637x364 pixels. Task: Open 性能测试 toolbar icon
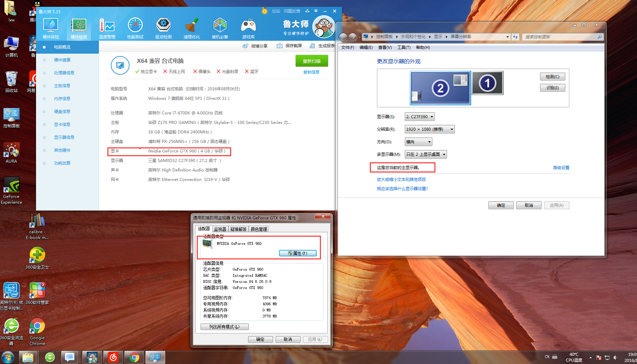pyautogui.click(x=135, y=29)
